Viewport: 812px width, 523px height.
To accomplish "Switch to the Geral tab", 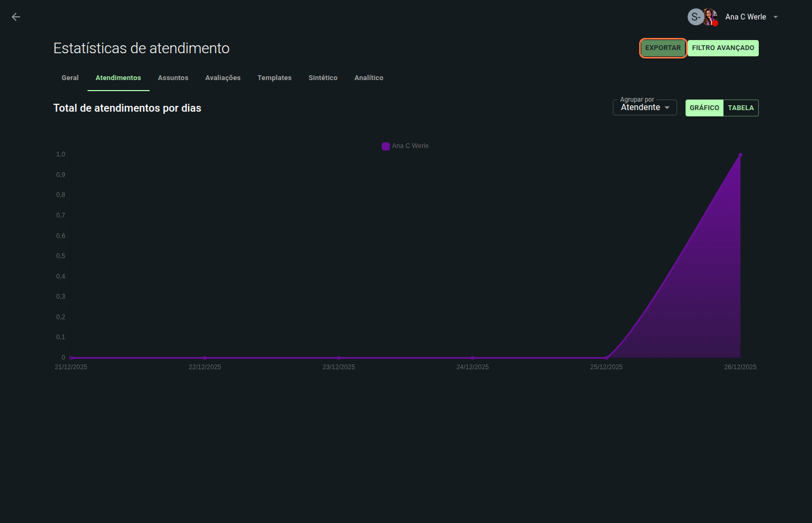I will point(70,78).
